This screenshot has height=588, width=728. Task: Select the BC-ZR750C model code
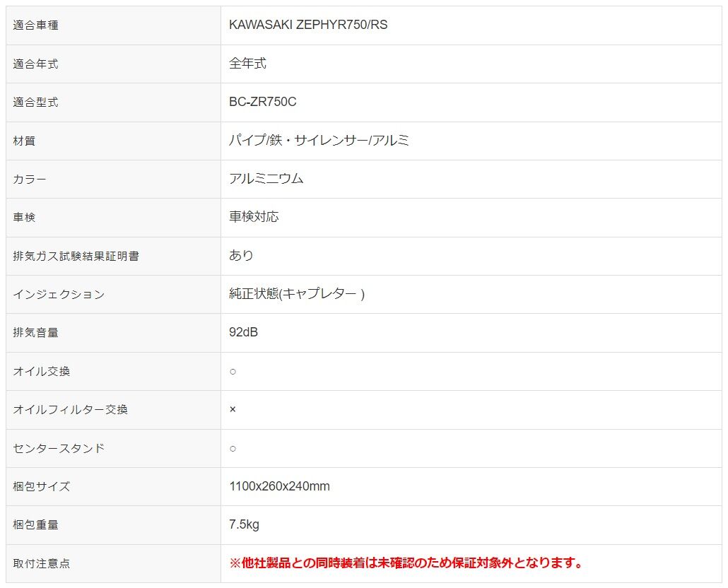[x=263, y=102]
